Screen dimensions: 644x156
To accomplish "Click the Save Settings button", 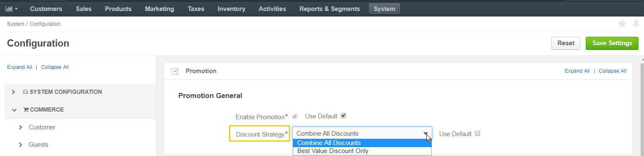I will (x=612, y=43).
